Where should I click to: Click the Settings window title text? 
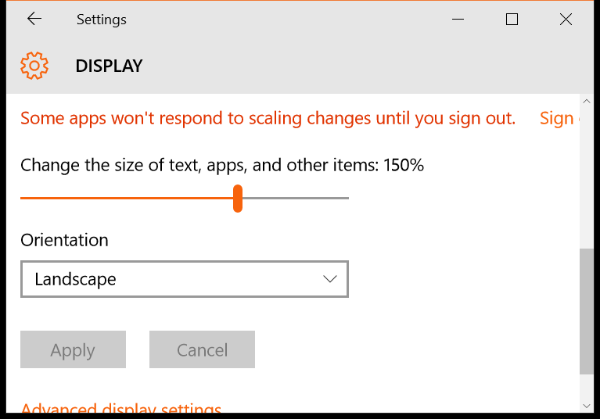pos(101,20)
